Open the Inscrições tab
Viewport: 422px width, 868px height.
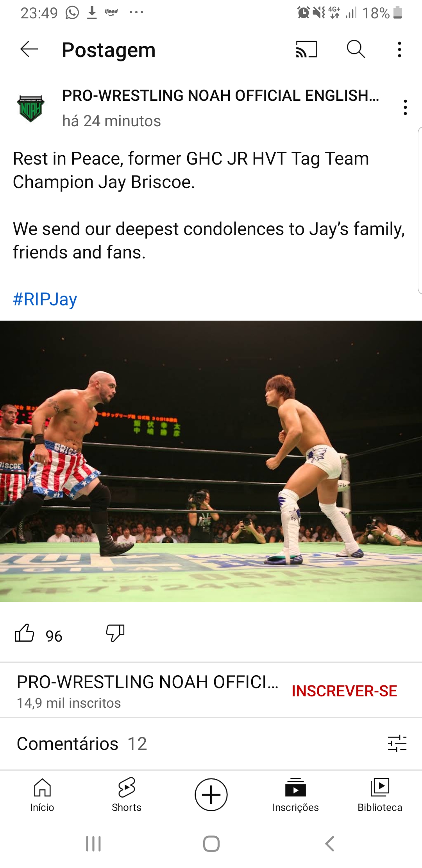(x=295, y=795)
